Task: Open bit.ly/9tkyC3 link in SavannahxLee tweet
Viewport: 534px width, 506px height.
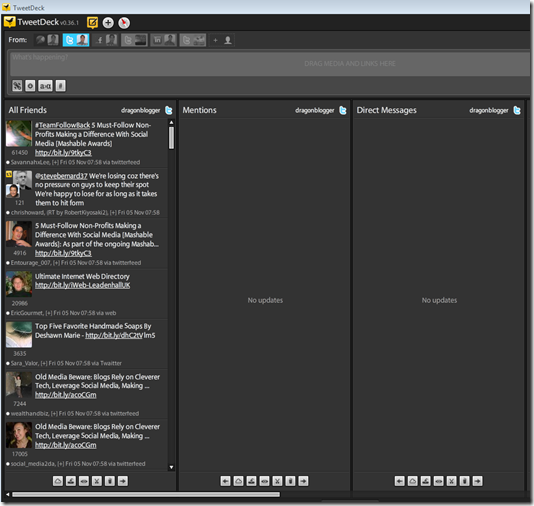Action: [x=63, y=153]
